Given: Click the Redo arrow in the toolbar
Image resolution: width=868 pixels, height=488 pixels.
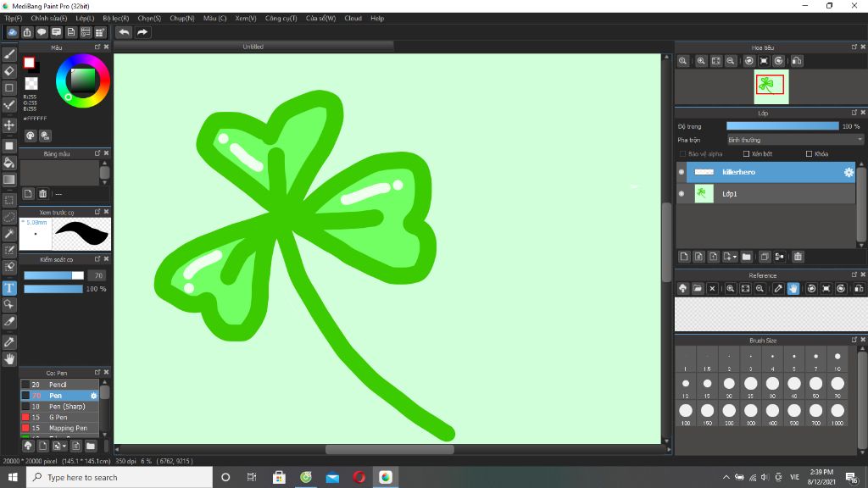Looking at the screenshot, I should pyautogui.click(x=142, y=32).
